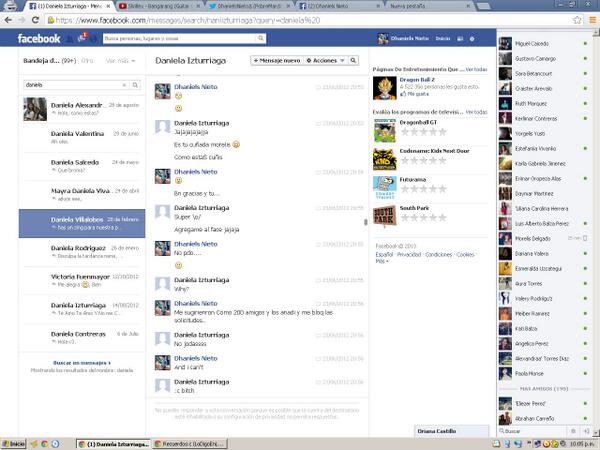600x450 pixels.
Task: Expand the Más footer menu
Action: coord(382,261)
